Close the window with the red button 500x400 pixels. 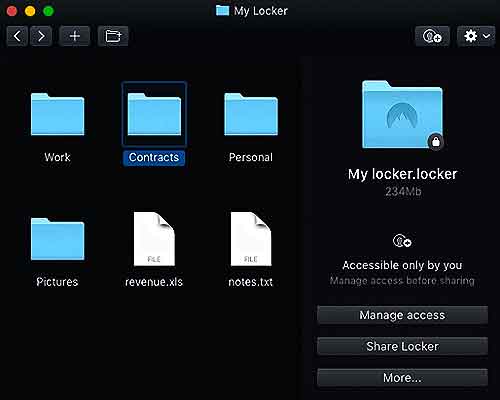(x=12, y=11)
